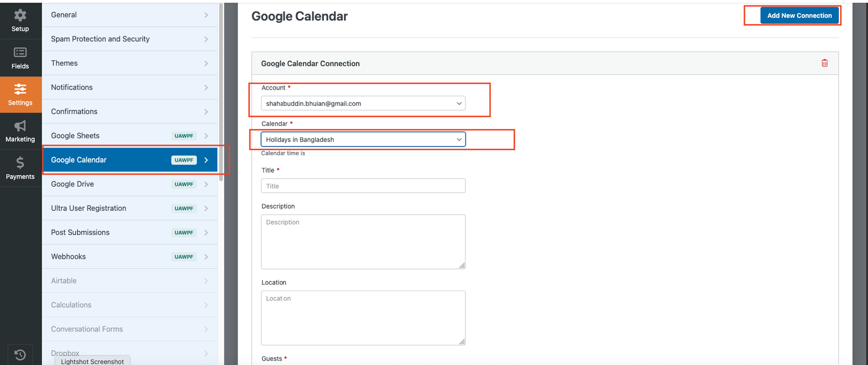
Task: Click the Google Calendar row chevron arrow
Action: point(206,160)
